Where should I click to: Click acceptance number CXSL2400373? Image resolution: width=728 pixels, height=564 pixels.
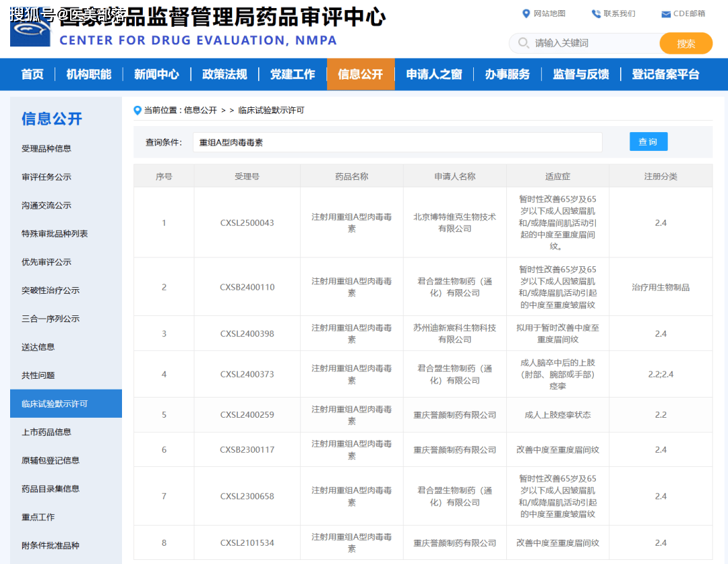click(x=247, y=374)
